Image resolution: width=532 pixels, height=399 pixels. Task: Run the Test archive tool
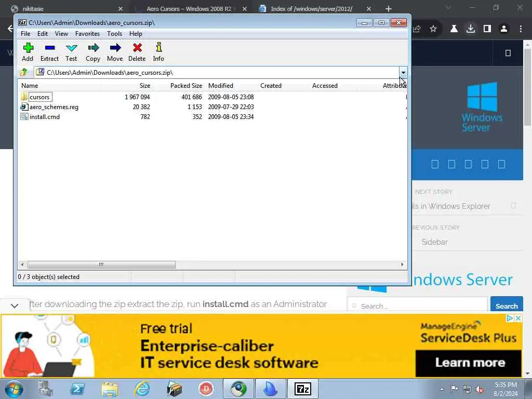click(71, 52)
